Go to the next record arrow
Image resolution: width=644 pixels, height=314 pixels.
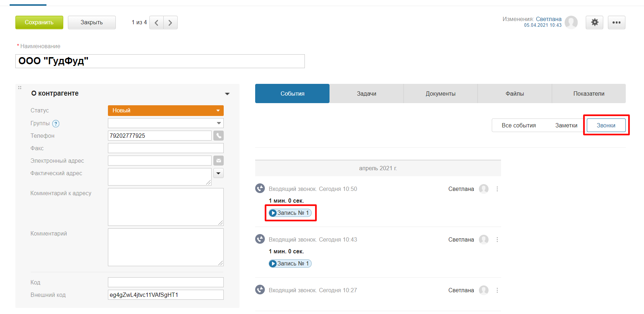170,22
